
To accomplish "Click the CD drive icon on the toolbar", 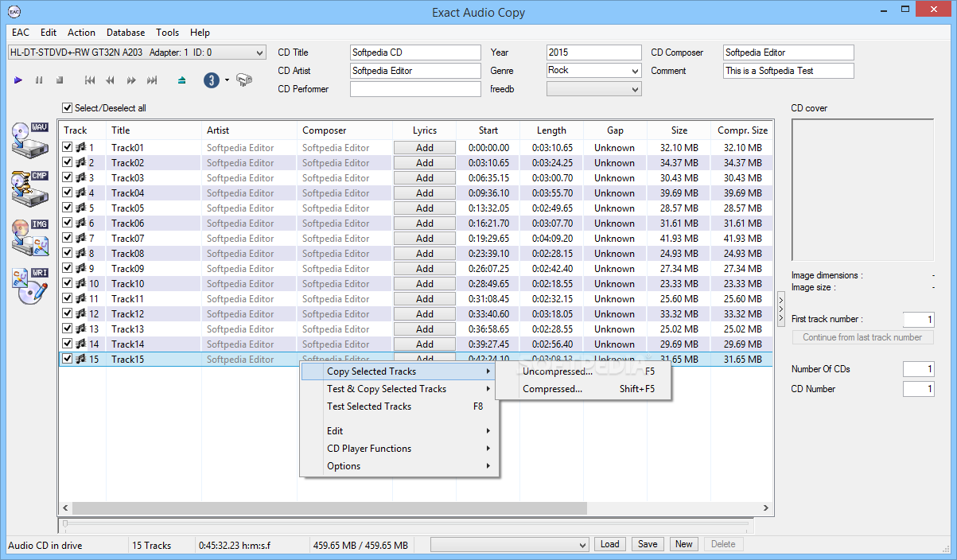I will [245, 80].
